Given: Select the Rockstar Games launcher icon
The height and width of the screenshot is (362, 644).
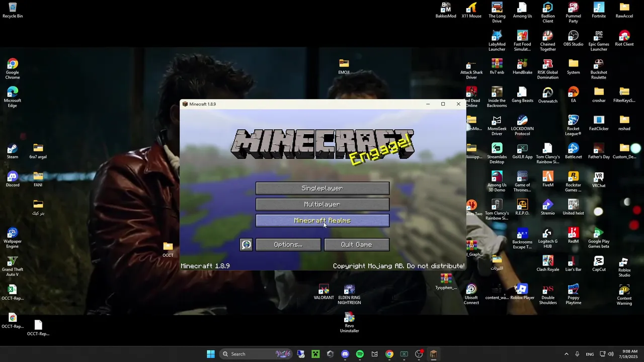Looking at the screenshot, I should (574, 182).
